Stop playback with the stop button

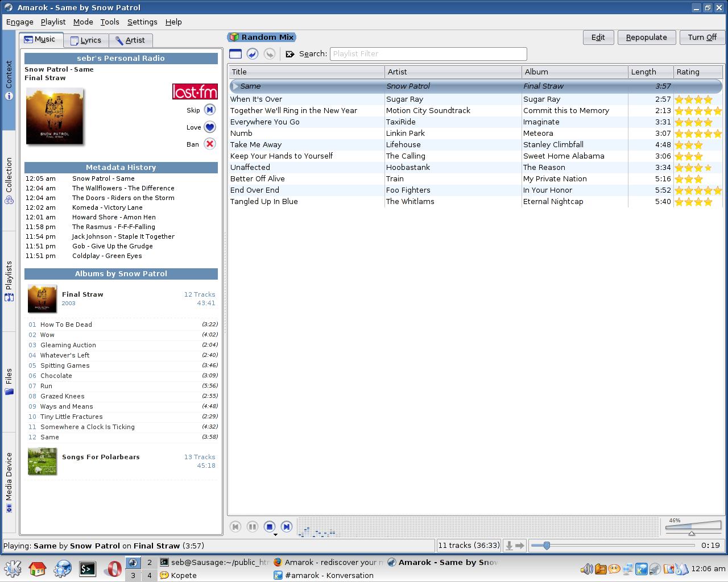point(270,527)
